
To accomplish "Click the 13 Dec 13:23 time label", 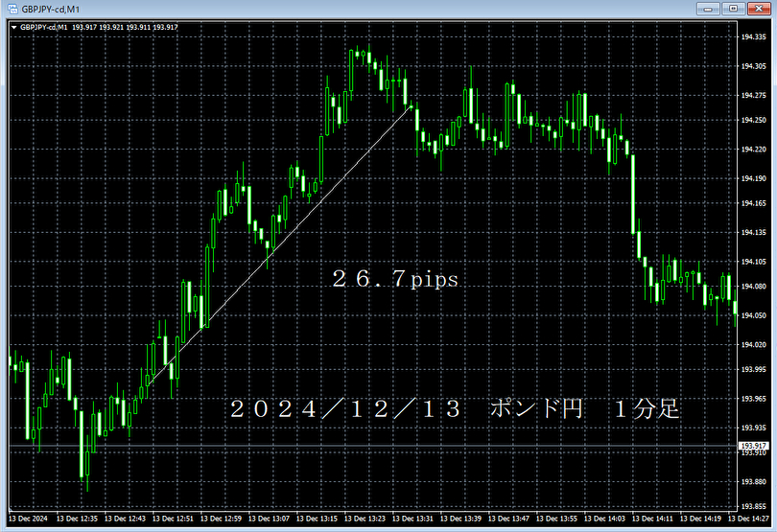I will coord(365,519).
